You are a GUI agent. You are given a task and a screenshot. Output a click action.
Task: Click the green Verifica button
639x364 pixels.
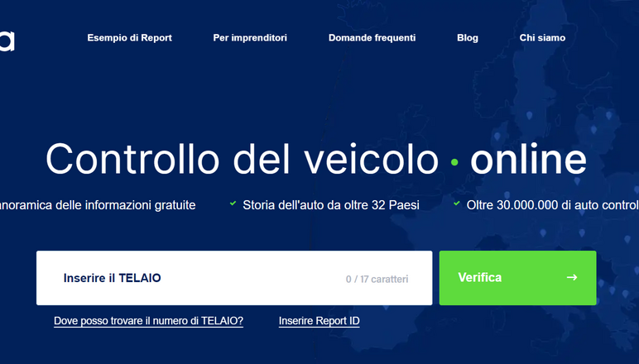coord(517,278)
